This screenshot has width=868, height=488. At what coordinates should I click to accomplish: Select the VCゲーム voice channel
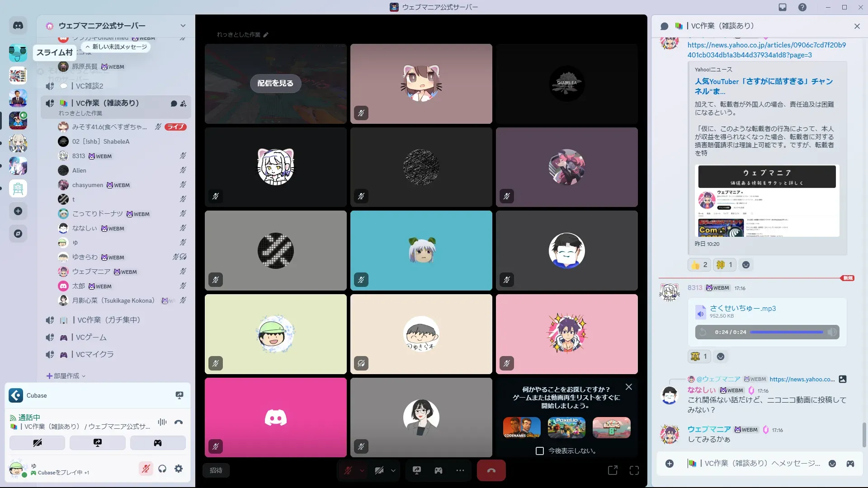coord(91,338)
